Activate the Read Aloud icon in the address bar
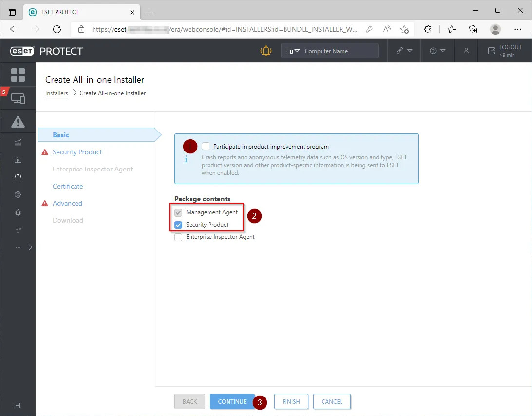 point(387,29)
